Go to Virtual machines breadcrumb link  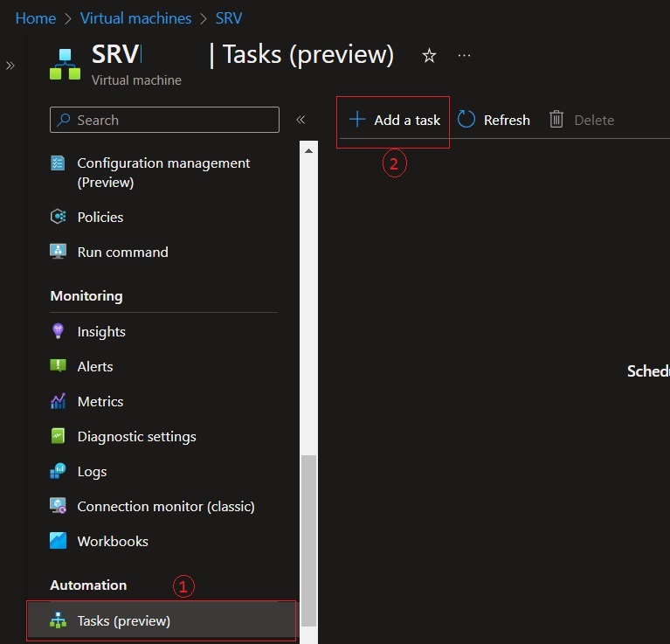click(x=135, y=18)
